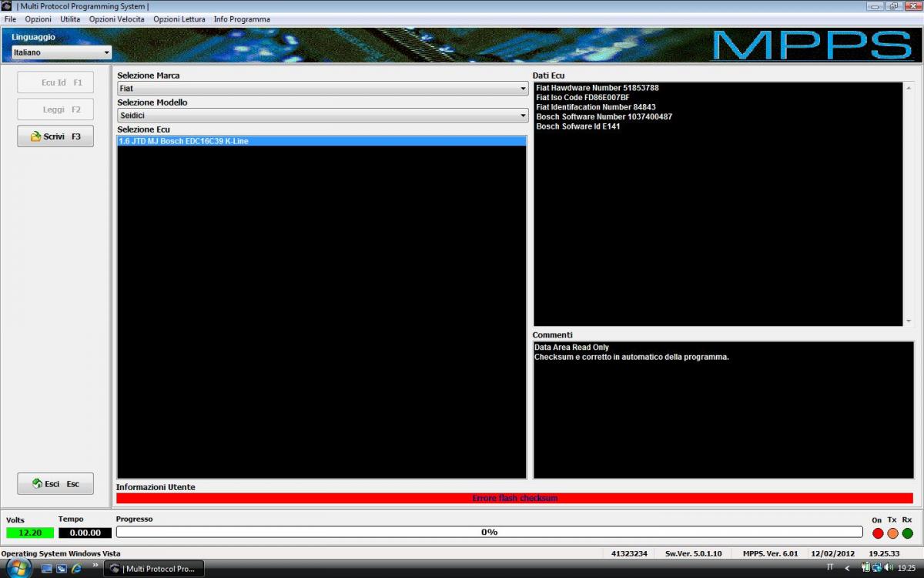The width and height of the screenshot is (924, 578).
Task: Open the Linguaggio Italiano dropdown
Action: (62, 52)
